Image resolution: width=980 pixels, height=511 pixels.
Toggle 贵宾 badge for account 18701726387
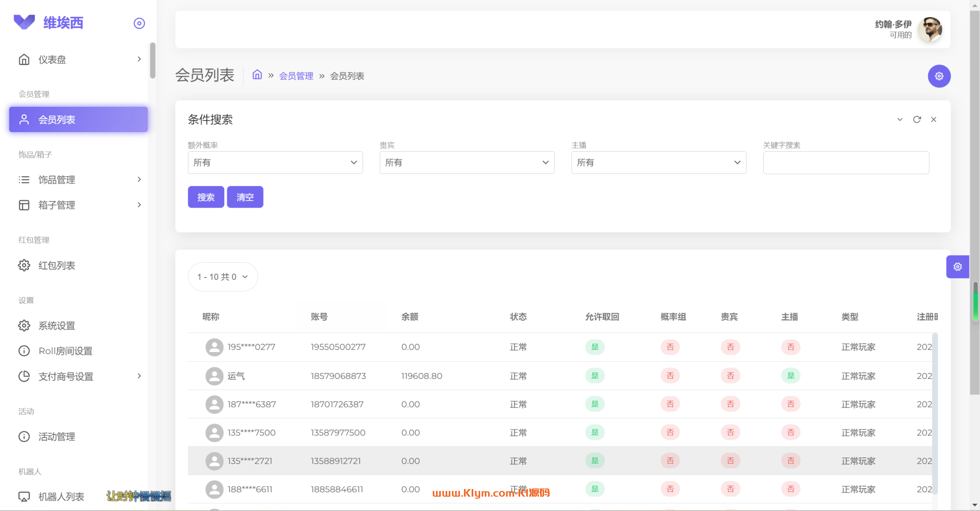pos(730,404)
